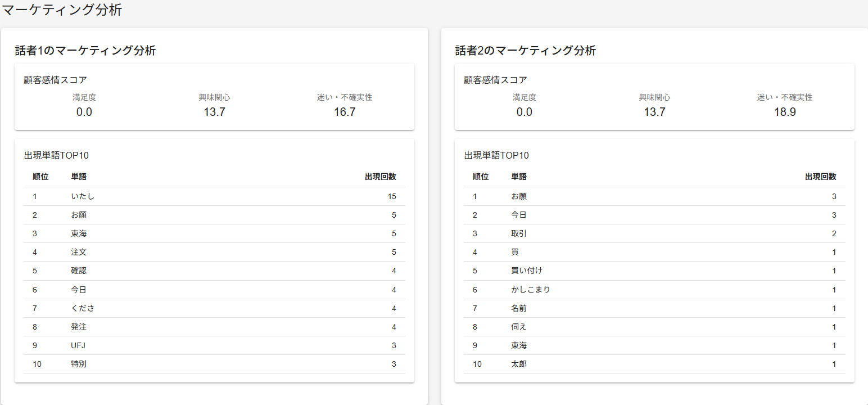Click speaker 2's 迷い・不確実性 score 18.9

785,112
